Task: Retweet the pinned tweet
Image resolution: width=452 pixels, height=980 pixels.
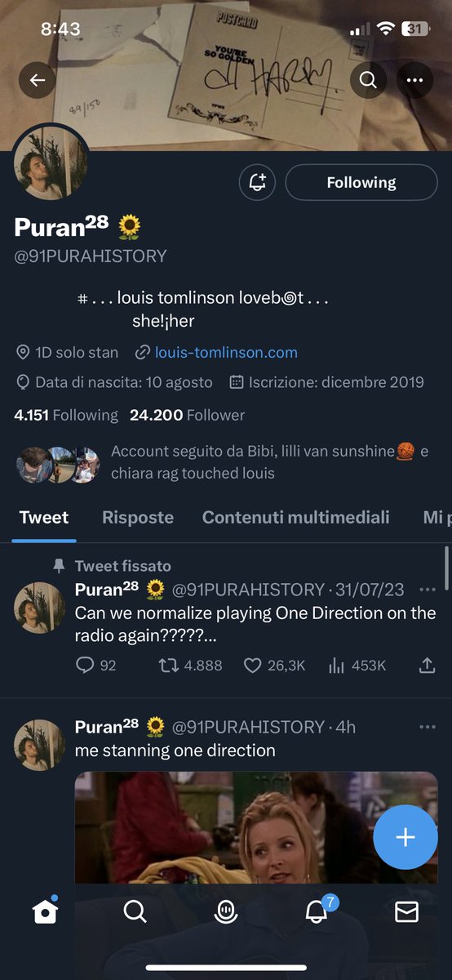Action: [x=189, y=666]
